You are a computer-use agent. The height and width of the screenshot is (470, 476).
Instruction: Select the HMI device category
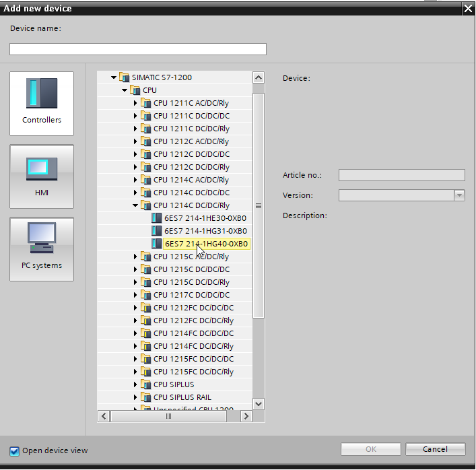click(42, 176)
